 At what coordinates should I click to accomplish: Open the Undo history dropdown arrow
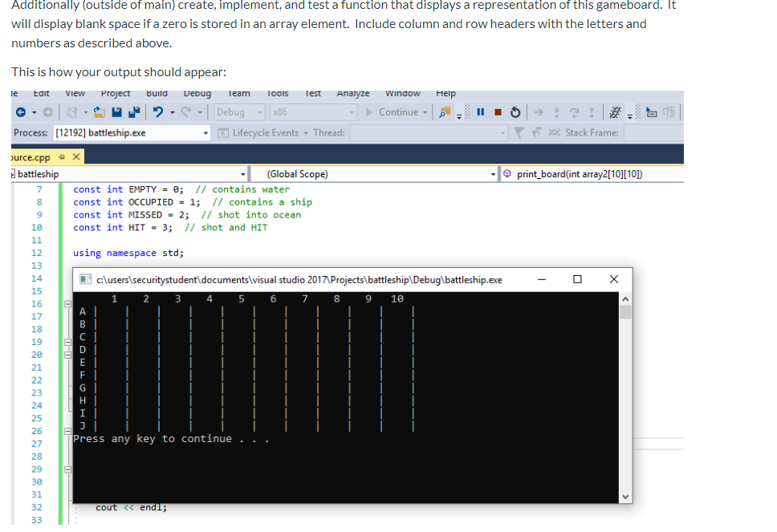172,112
